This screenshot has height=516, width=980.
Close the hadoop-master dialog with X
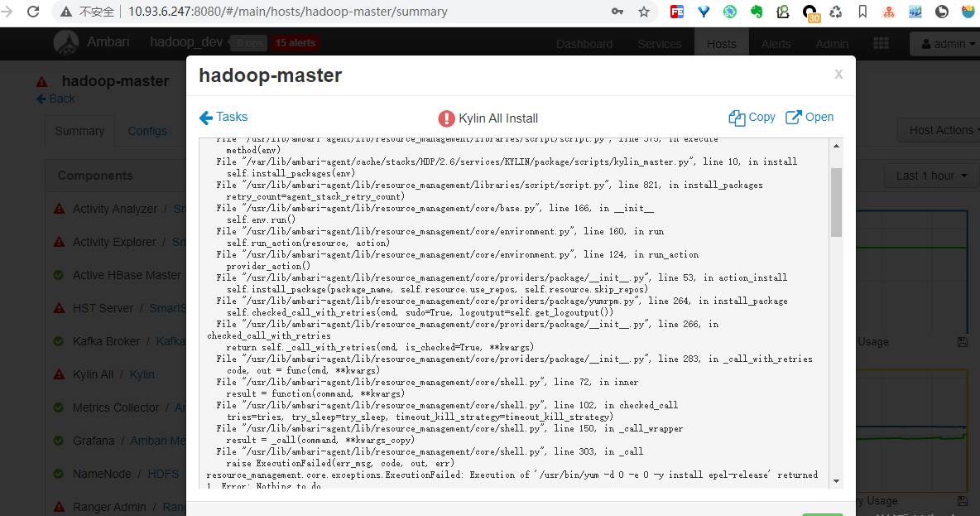838,75
